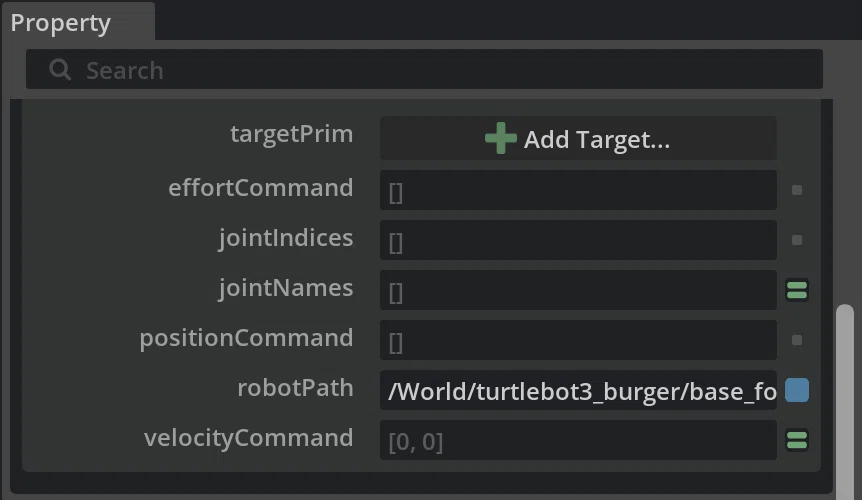Click the positionCommand value field
This screenshot has height=500, width=862.
[x=578, y=340]
